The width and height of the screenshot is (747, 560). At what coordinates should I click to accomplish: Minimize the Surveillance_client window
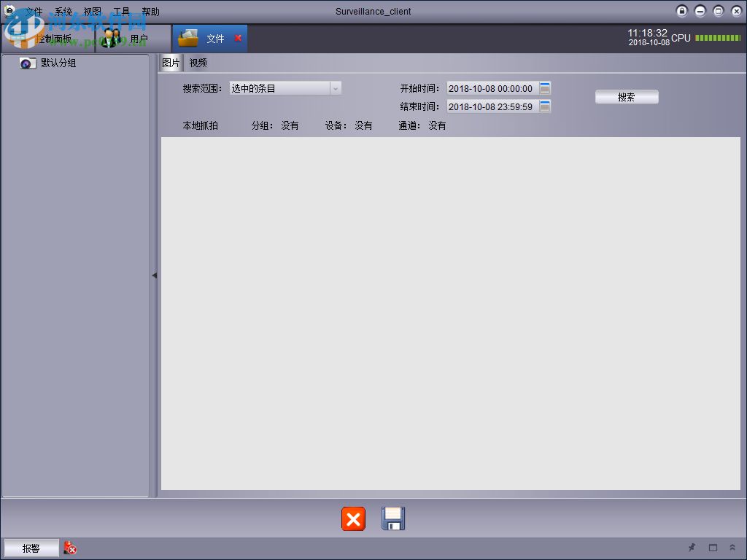click(700, 11)
